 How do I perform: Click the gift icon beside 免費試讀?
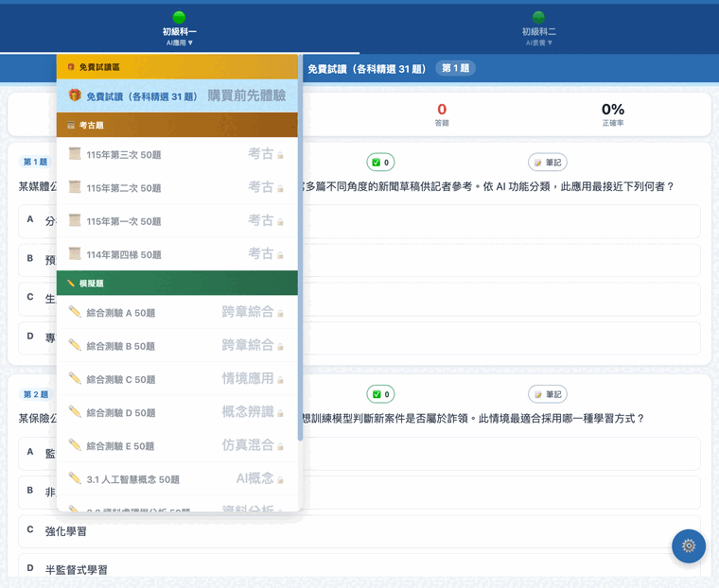click(x=75, y=95)
